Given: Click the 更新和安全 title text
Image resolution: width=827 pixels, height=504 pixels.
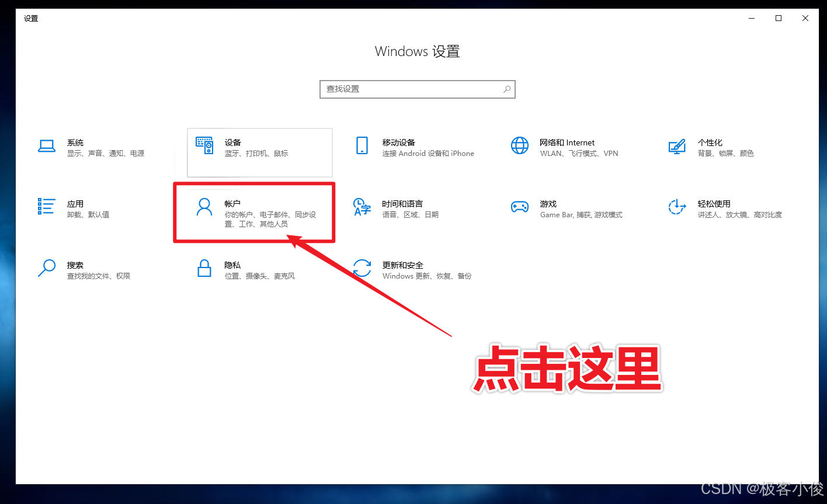Looking at the screenshot, I should point(403,265).
